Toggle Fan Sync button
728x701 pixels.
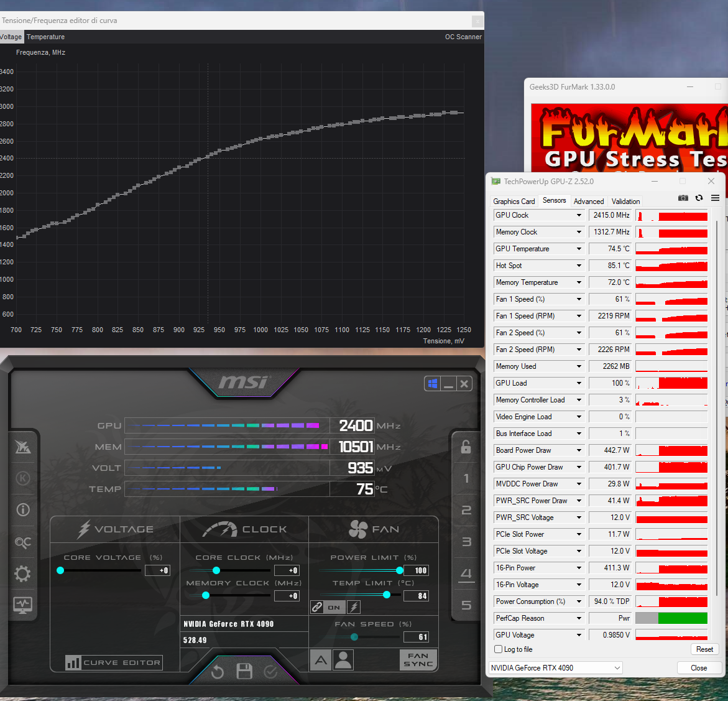click(418, 660)
